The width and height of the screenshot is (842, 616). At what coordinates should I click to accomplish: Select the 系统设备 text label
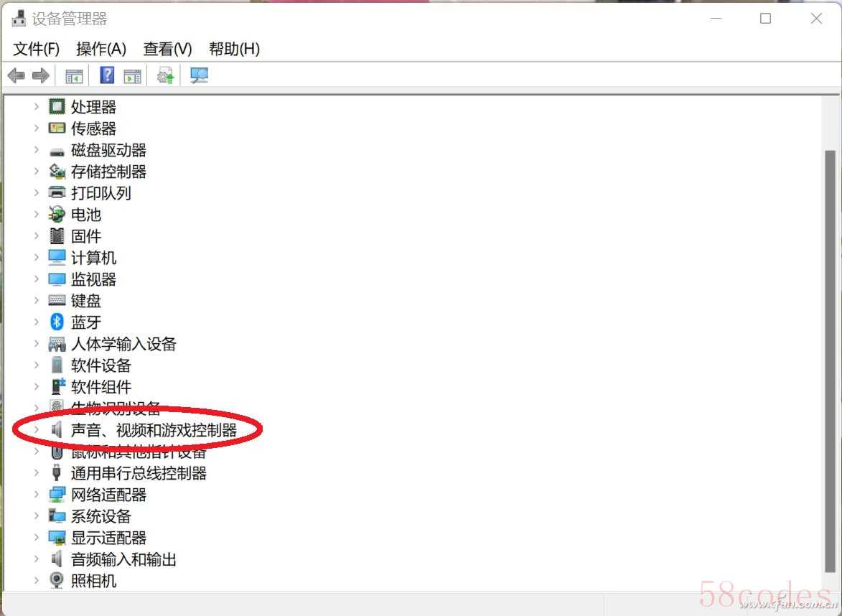(x=101, y=516)
